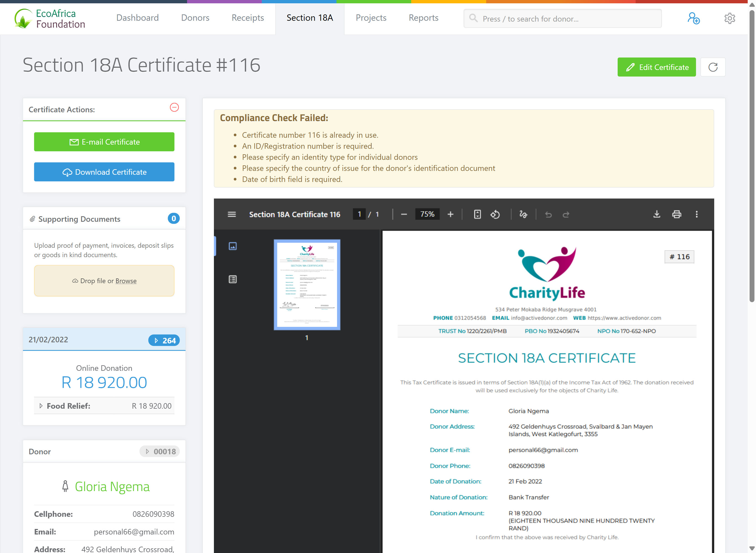Rotate the PDF counterclockwise
Screen dimensions: 756x553
(495, 214)
